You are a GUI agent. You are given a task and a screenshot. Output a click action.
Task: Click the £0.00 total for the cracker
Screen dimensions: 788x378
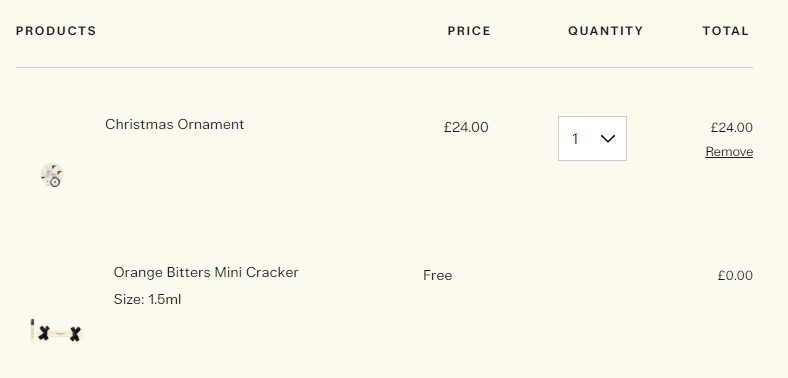[x=735, y=276]
